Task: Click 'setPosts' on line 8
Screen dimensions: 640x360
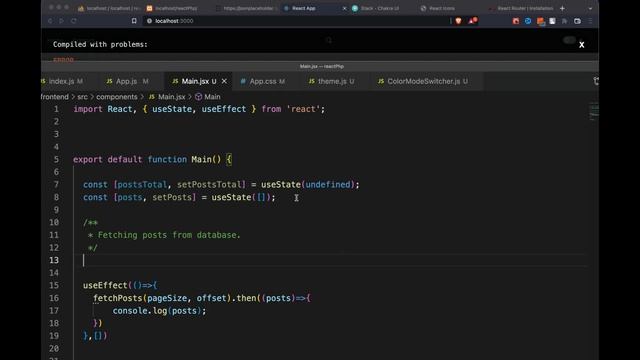Action: [172, 197]
